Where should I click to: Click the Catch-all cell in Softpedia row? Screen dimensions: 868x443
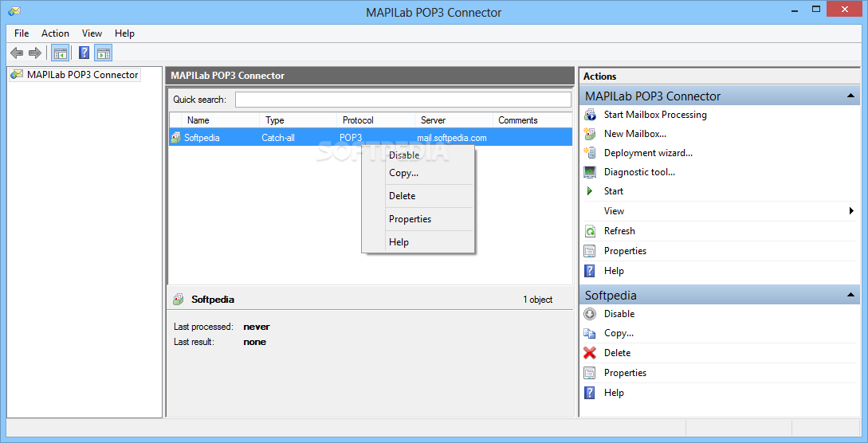coord(278,138)
